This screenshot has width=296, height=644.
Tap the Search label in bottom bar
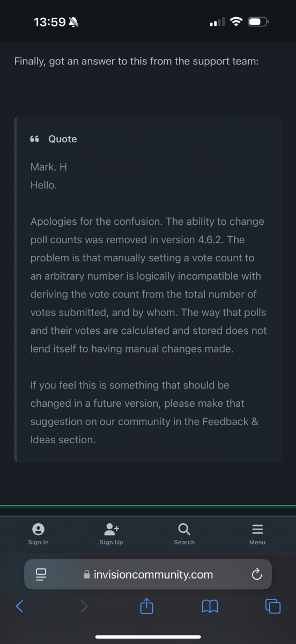(184, 543)
